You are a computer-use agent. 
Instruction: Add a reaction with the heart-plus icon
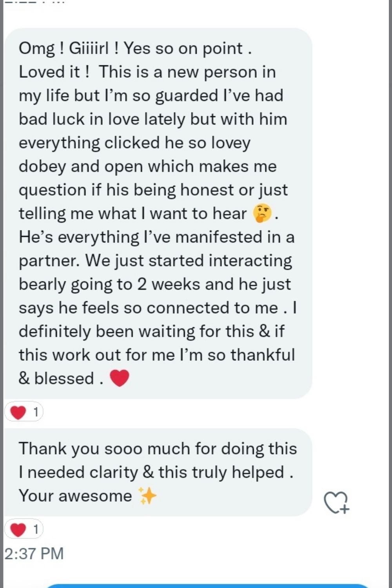click(336, 502)
